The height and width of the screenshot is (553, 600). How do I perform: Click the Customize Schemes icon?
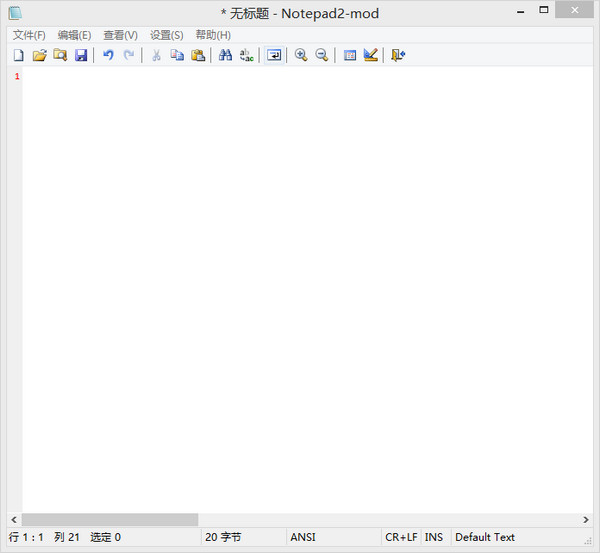(370, 55)
